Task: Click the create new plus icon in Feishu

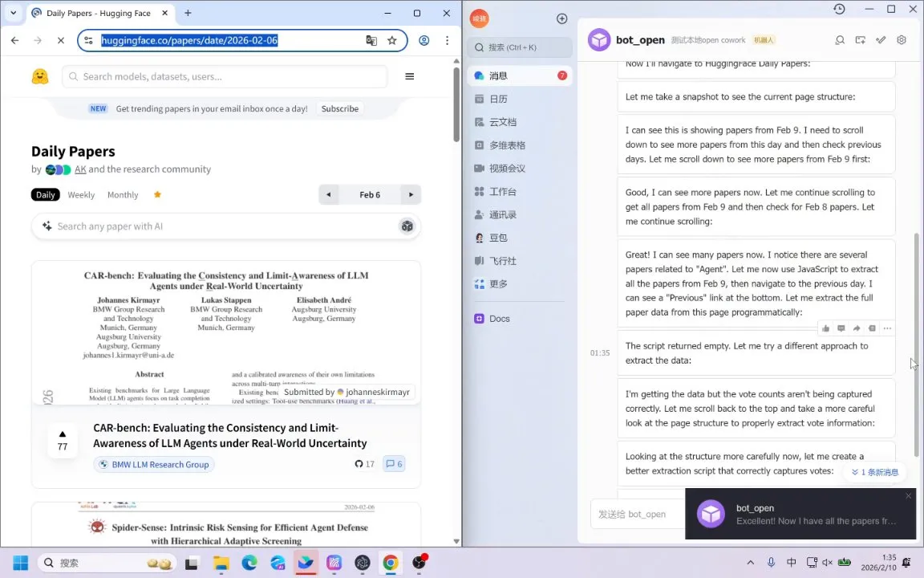Action: pos(561,19)
